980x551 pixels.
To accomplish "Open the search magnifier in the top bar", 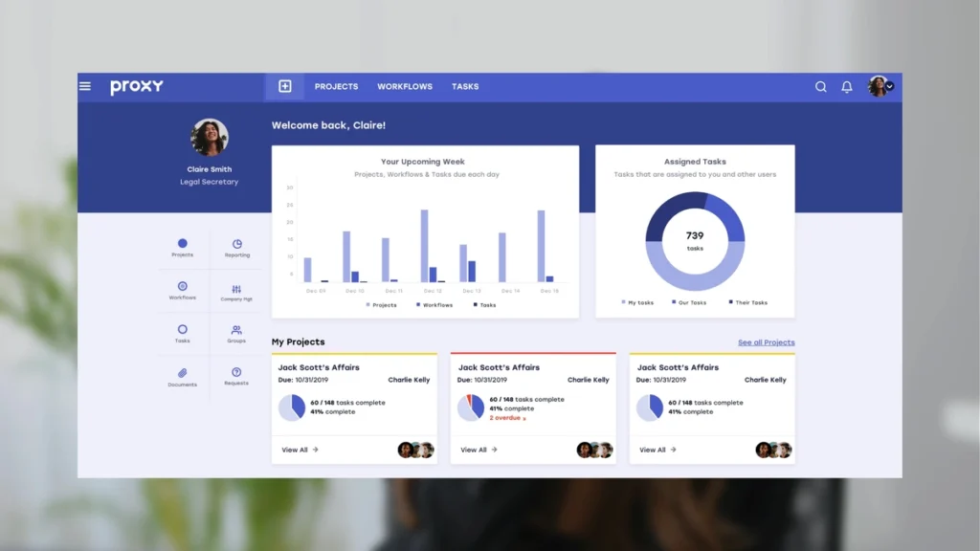I will pyautogui.click(x=821, y=86).
